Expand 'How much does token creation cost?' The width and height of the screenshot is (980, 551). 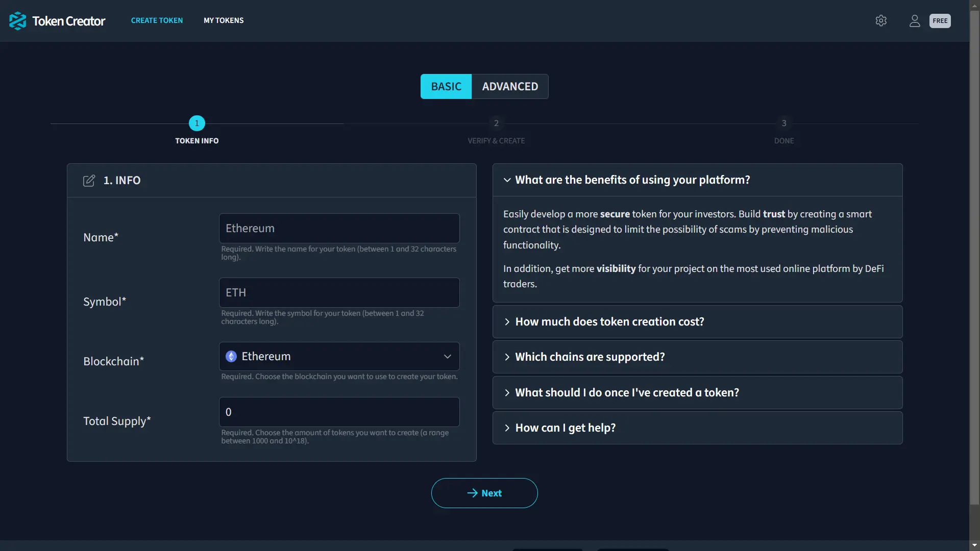coord(698,321)
